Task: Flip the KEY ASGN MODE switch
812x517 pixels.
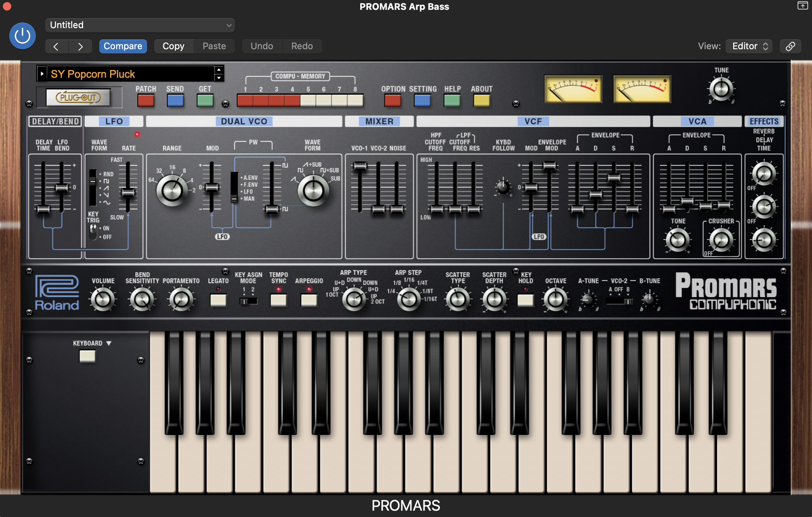Action: (248, 301)
